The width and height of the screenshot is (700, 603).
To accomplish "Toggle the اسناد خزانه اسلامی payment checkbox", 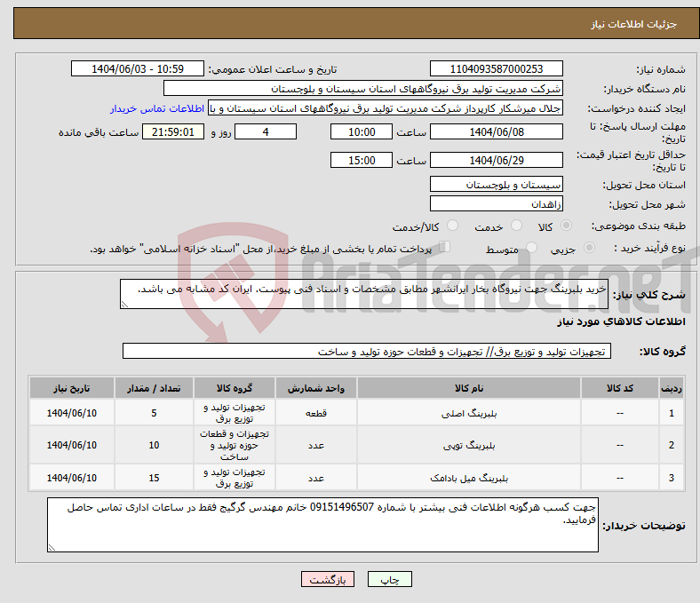I will pyautogui.click(x=445, y=248).
